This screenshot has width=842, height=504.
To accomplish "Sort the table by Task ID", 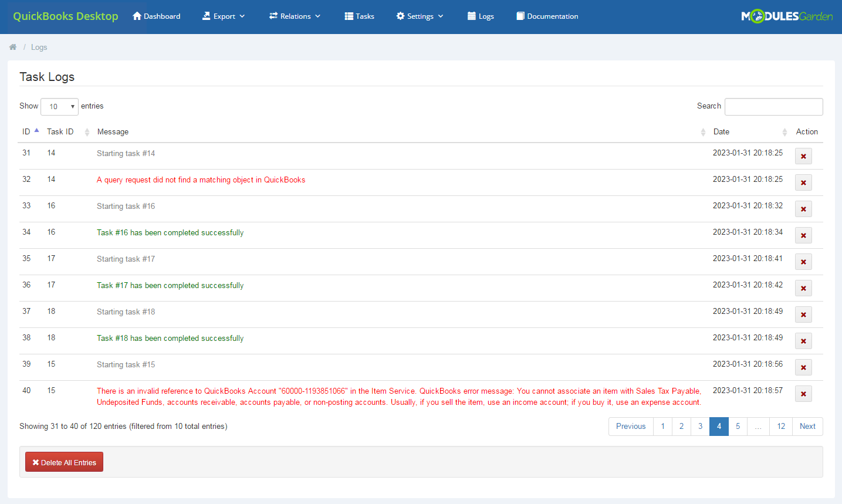I will tap(60, 131).
